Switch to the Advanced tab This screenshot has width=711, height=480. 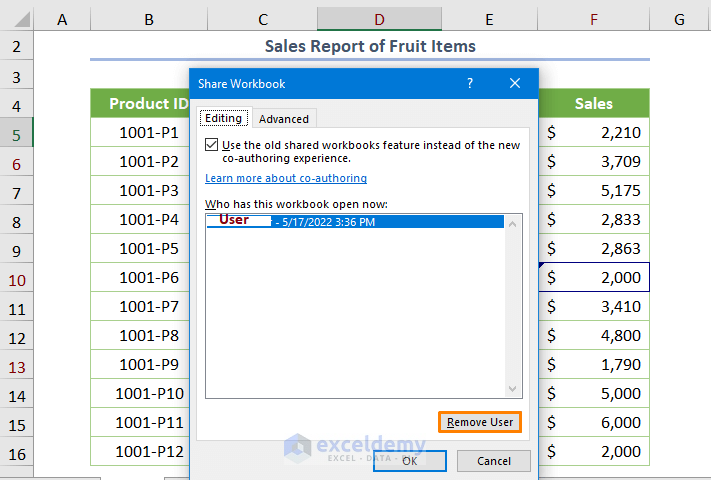click(284, 118)
